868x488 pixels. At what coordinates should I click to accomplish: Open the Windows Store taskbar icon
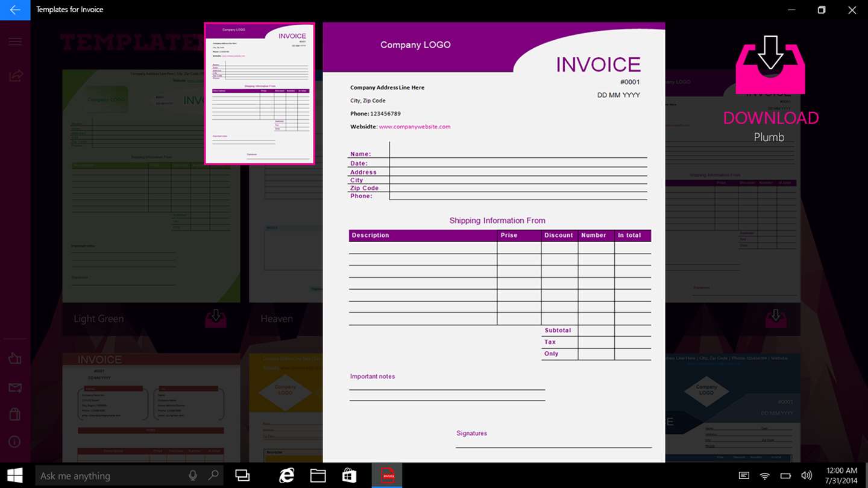(x=350, y=475)
